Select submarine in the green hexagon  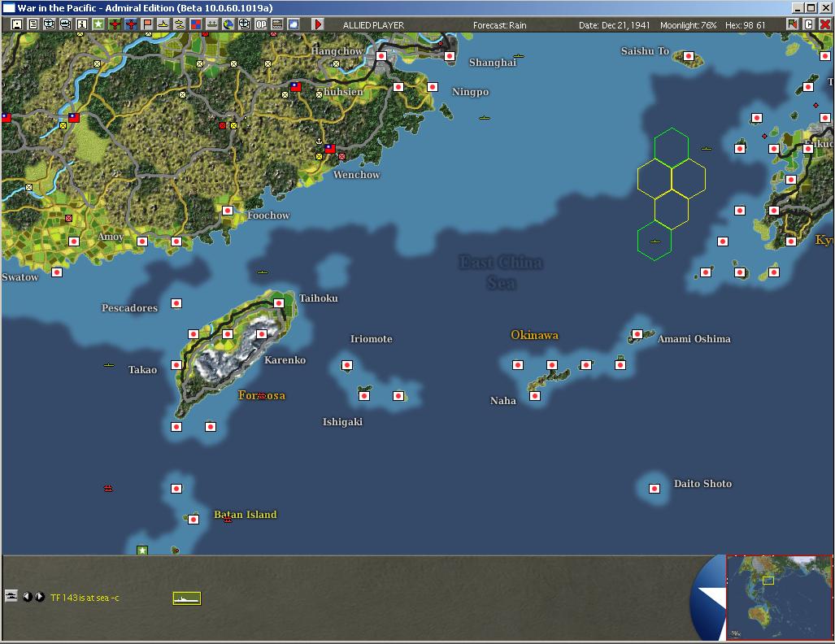(655, 241)
